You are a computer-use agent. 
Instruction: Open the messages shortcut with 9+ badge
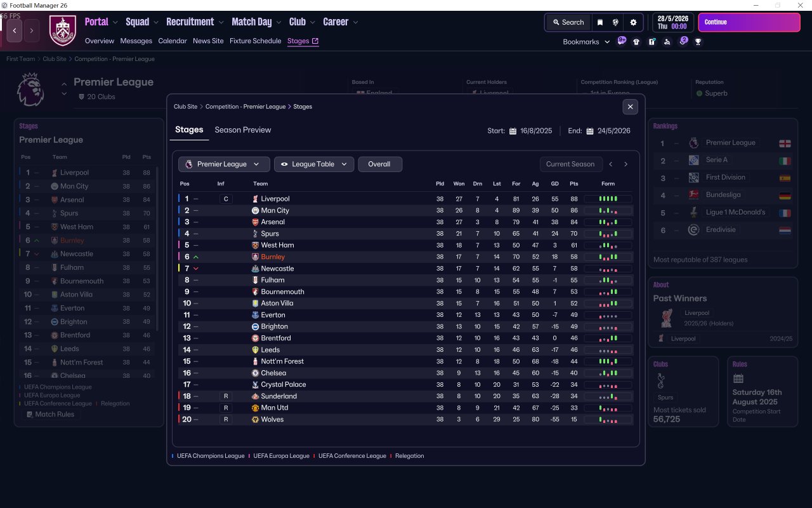pos(622,41)
